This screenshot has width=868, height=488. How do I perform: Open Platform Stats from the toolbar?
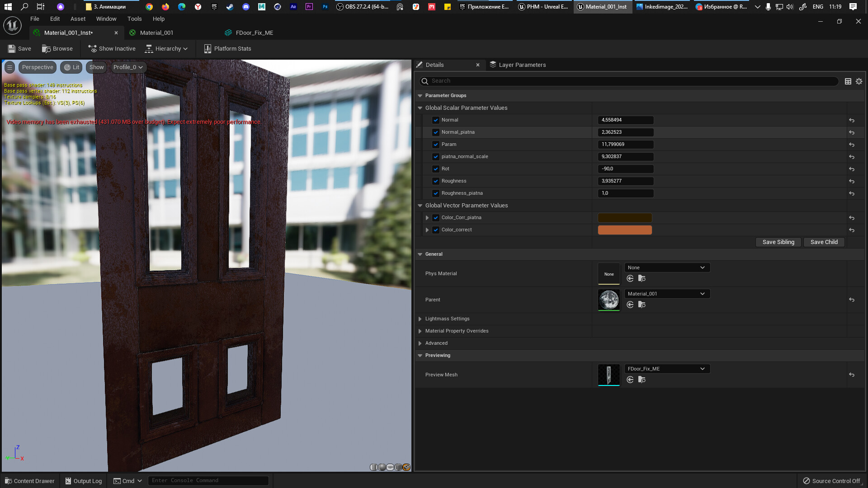click(x=227, y=49)
